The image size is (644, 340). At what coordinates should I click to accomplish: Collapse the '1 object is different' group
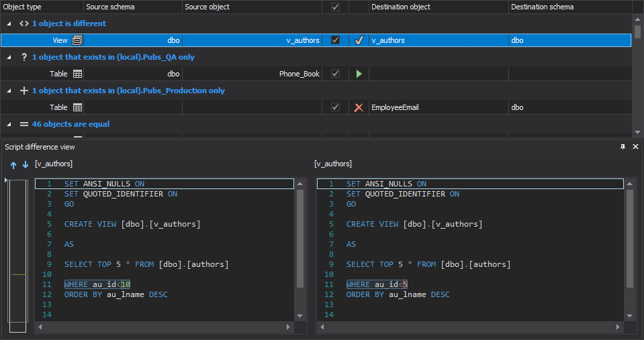tap(9, 23)
